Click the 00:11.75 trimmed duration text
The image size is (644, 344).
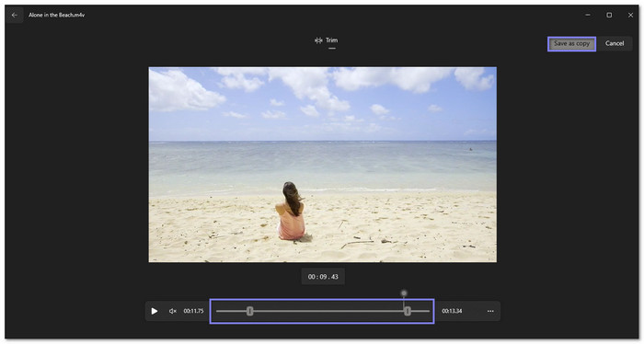[x=193, y=311]
